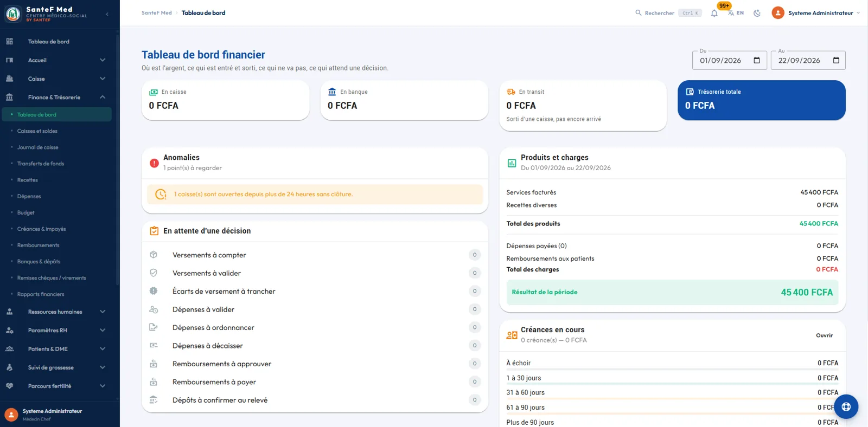Open the notifications bell icon
This screenshot has width=868, height=427.
pos(714,13)
